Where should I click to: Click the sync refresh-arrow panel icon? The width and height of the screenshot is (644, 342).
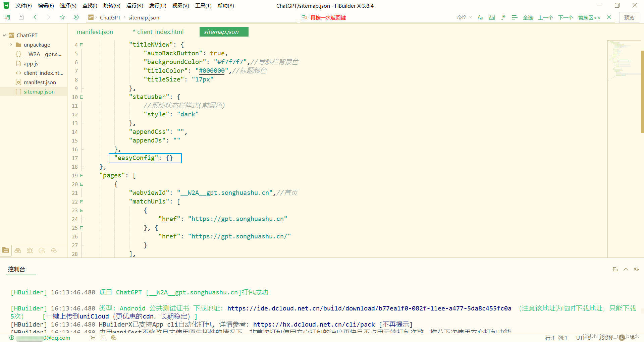(42, 250)
